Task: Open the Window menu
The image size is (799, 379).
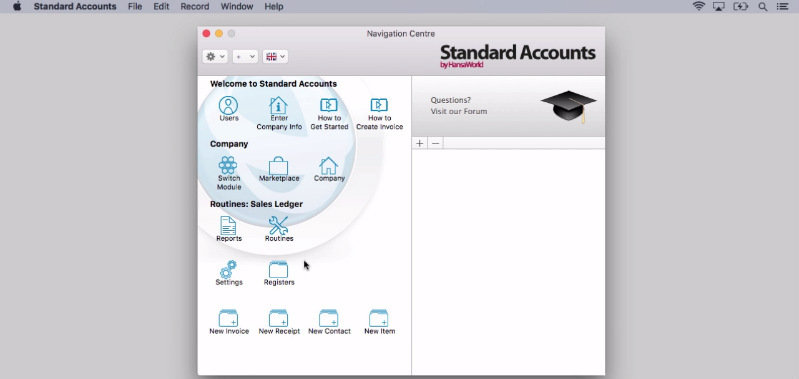Action: pos(237,7)
